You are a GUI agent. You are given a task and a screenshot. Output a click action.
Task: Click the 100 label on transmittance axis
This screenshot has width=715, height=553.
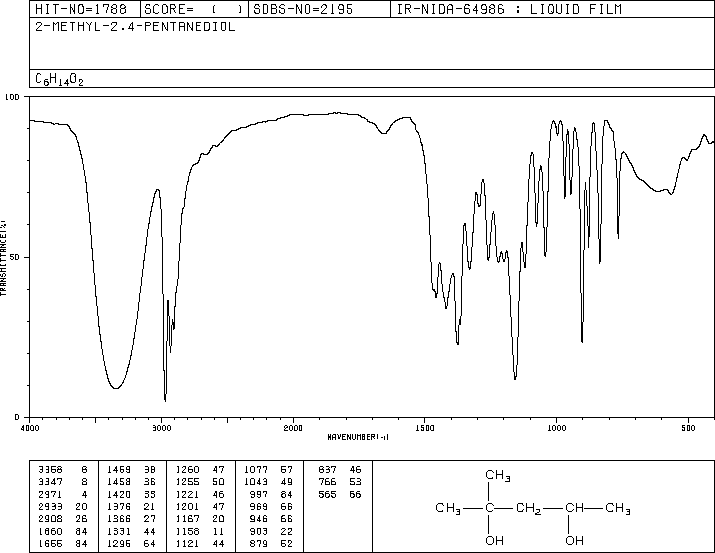[12, 97]
